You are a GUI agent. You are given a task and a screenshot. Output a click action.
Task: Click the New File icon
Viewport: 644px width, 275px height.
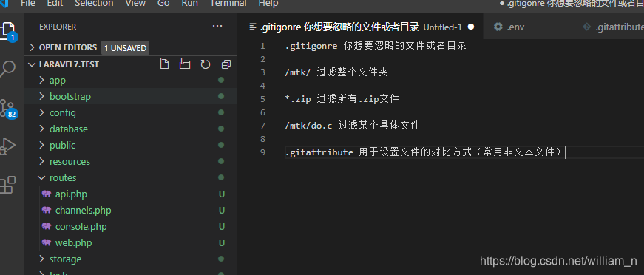point(164,64)
